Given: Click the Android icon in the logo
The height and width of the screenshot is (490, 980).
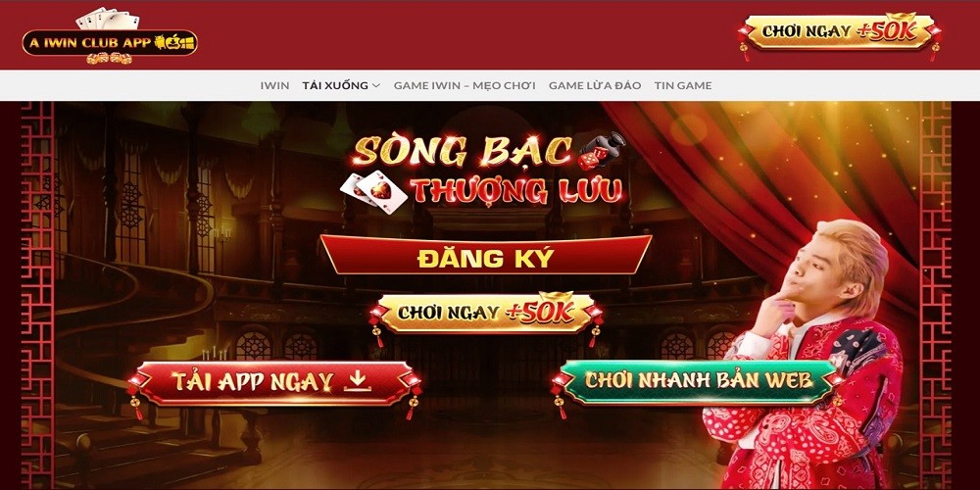Looking at the screenshot, I should click(161, 42).
